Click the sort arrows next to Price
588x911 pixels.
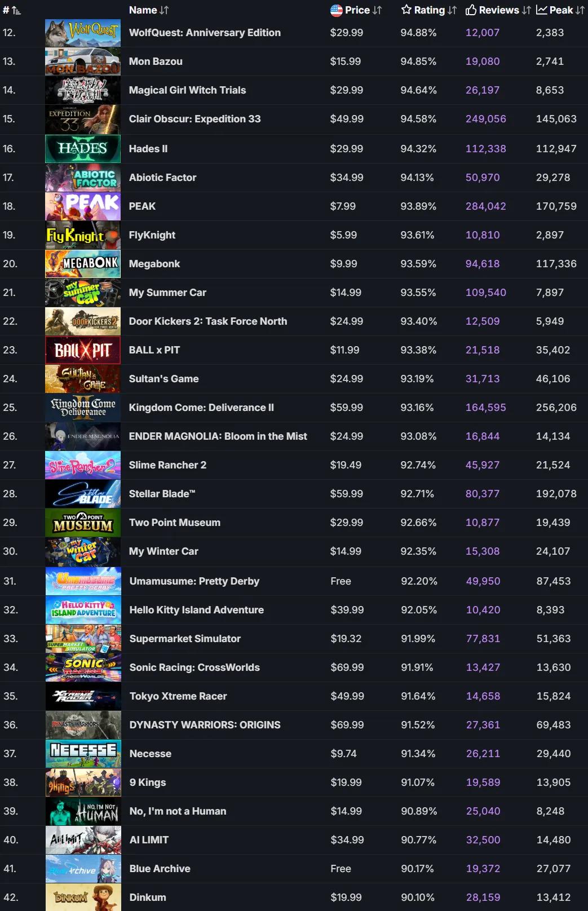377,10
